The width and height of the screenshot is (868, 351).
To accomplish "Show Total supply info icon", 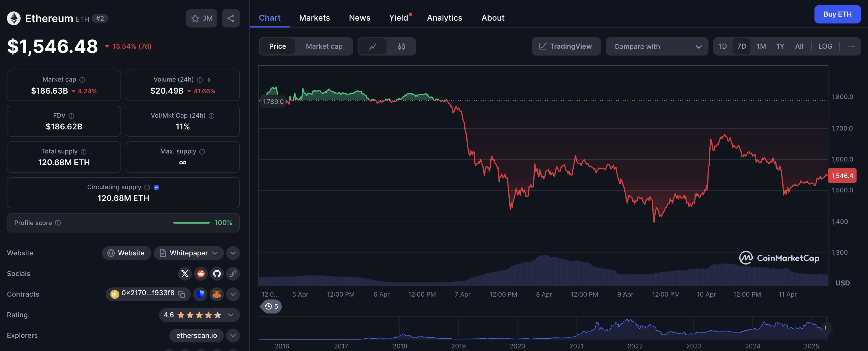I will pos(84,151).
